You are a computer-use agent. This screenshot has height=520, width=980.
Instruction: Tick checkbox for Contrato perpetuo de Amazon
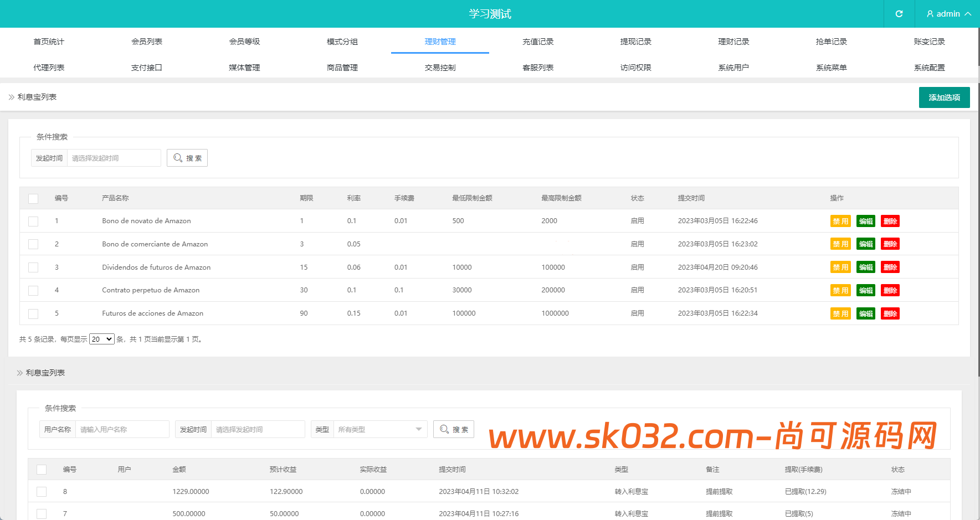click(x=33, y=290)
